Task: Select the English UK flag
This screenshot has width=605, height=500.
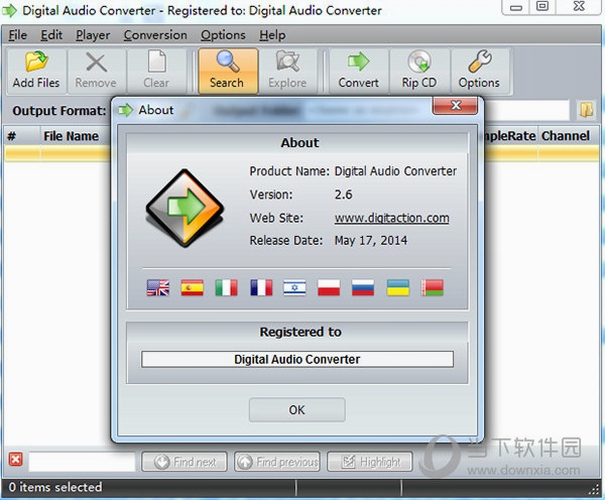Action: click(x=158, y=288)
